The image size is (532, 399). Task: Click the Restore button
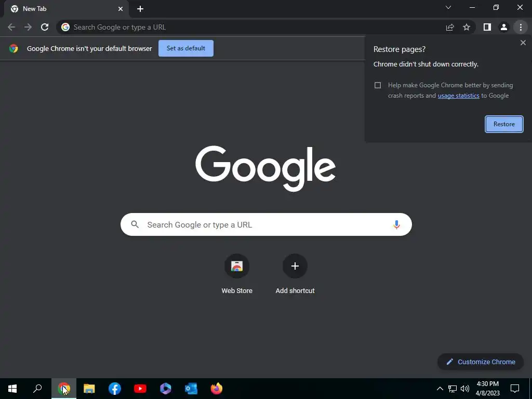pos(504,124)
